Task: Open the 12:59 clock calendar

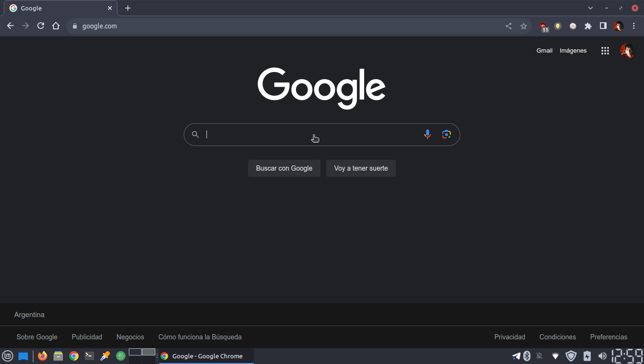Action: click(627, 356)
